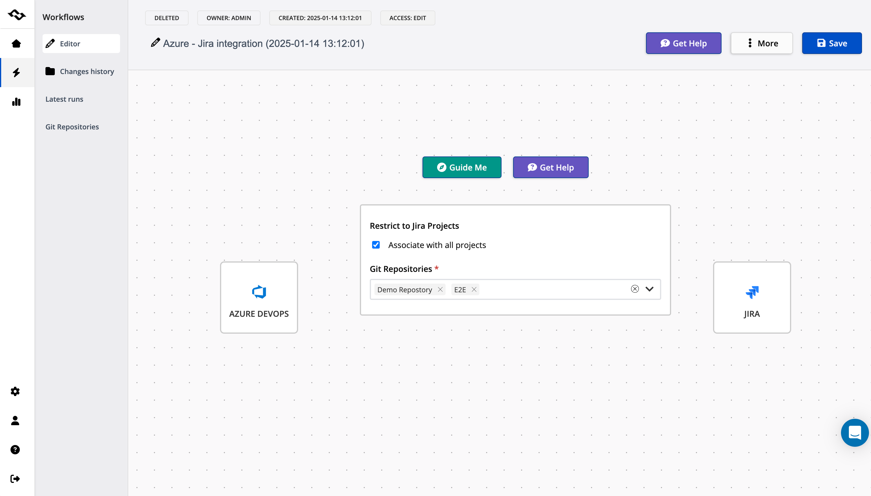The image size is (871, 496).
Task: Open Latest runs
Action: coord(64,99)
